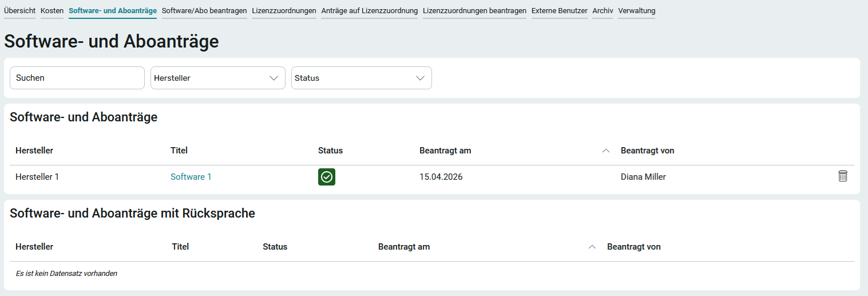
Task: Toggle sort arrow in the Rücksprache table
Action: click(x=592, y=247)
